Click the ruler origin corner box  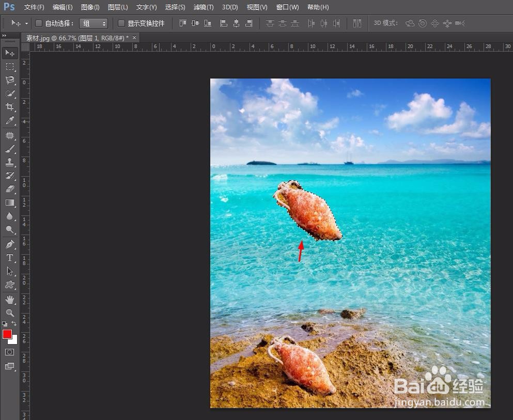(25, 47)
